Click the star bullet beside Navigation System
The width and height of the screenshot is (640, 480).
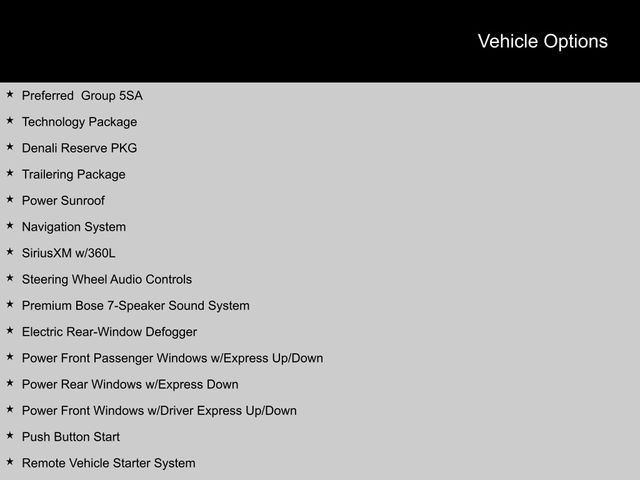tap(9, 226)
